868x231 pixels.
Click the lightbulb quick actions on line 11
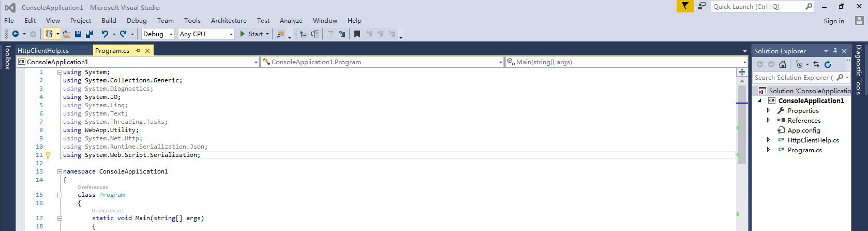[x=48, y=155]
